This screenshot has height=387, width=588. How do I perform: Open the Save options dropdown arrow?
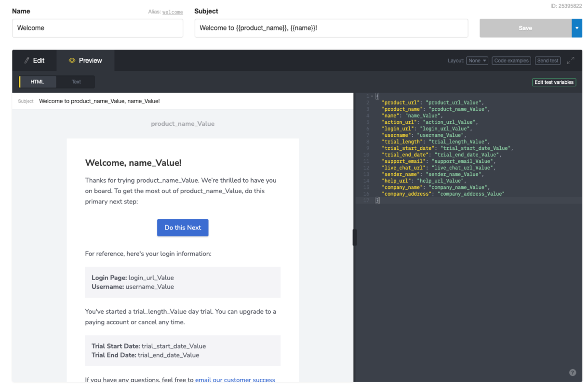(x=577, y=28)
